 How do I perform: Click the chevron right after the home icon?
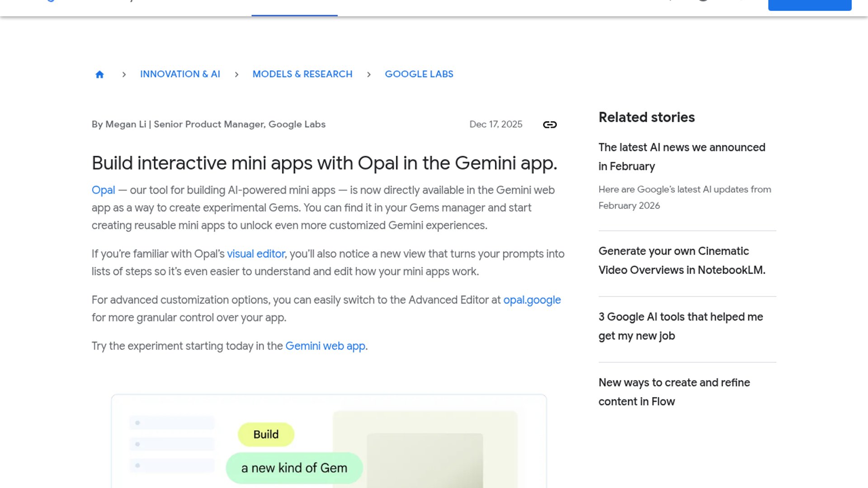[x=124, y=75]
